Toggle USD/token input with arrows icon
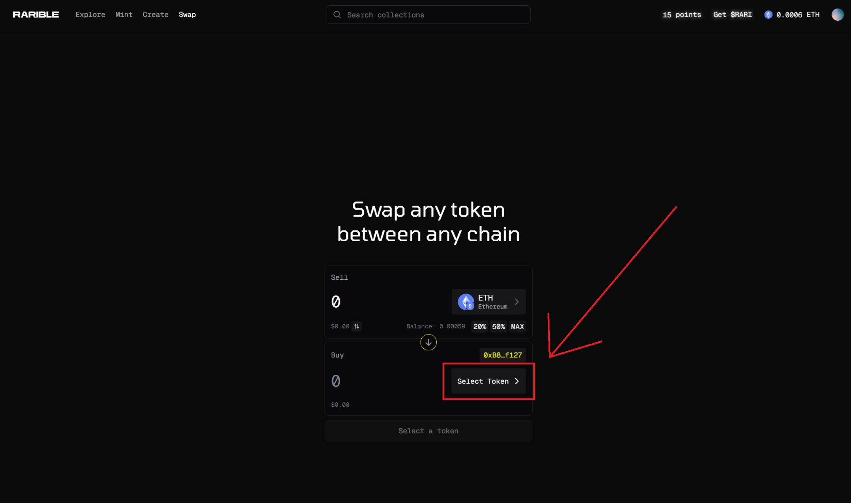Image resolution: width=851 pixels, height=504 pixels. (357, 326)
